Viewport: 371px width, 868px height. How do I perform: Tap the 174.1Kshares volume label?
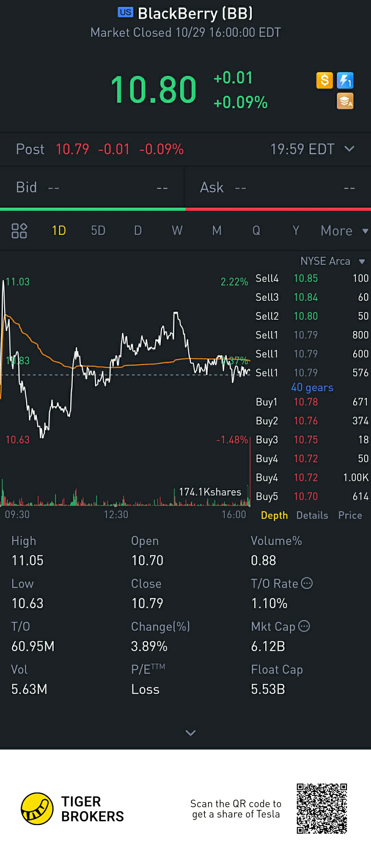point(210,492)
